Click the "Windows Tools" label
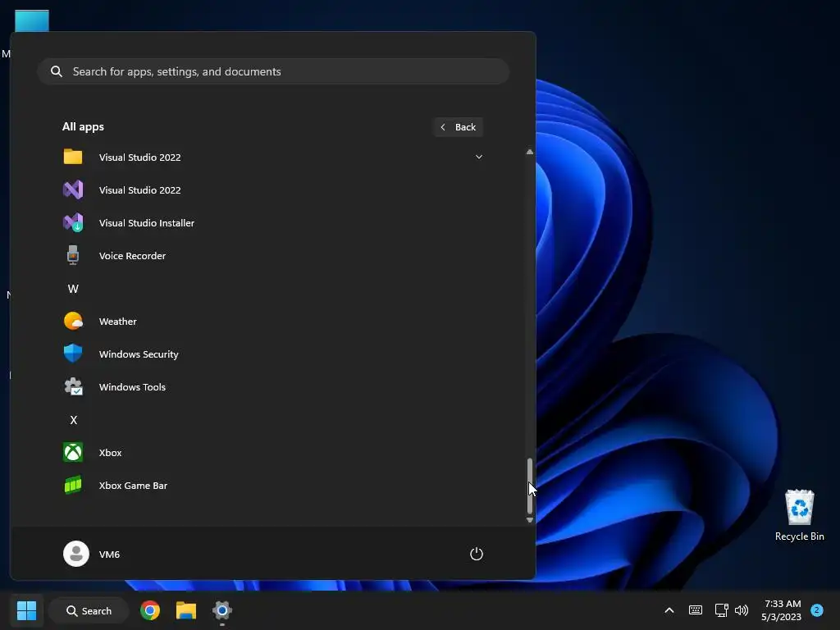 [132, 387]
